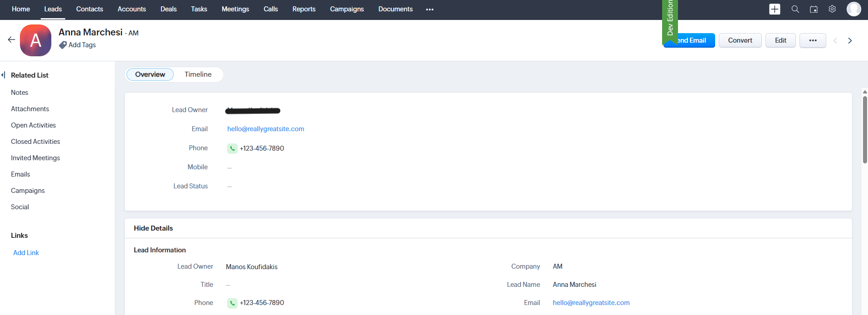This screenshot has height=315, width=868.
Task: Click the phone icon in Lead Information
Action: coord(232,303)
